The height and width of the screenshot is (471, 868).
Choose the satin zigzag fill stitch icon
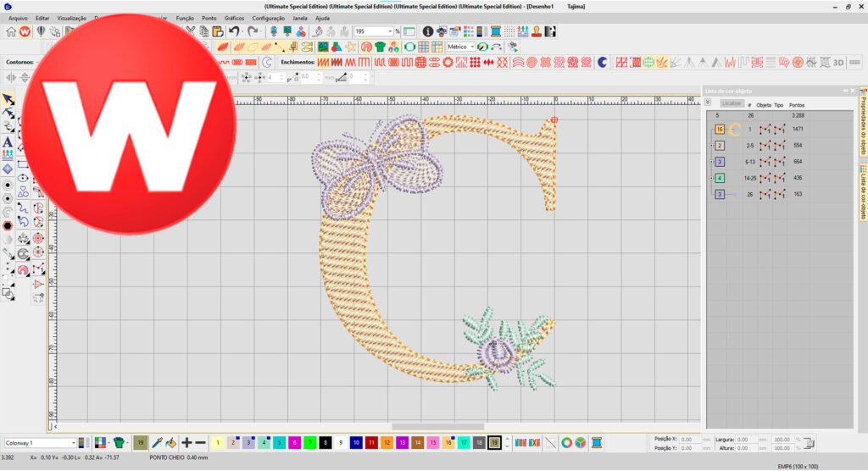[323, 63]
